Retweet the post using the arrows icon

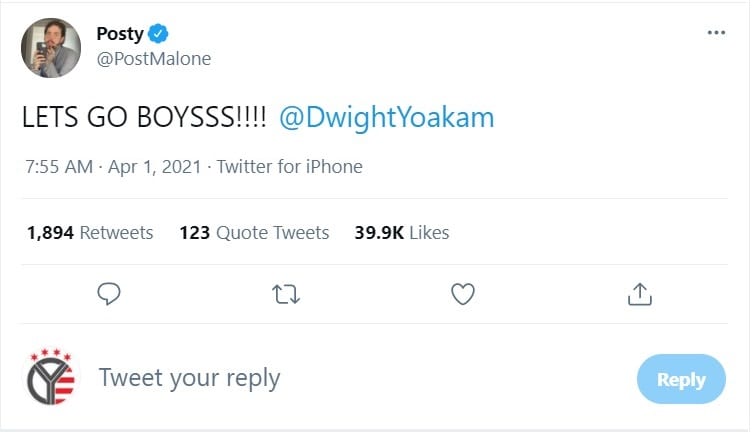click(287, 294)
